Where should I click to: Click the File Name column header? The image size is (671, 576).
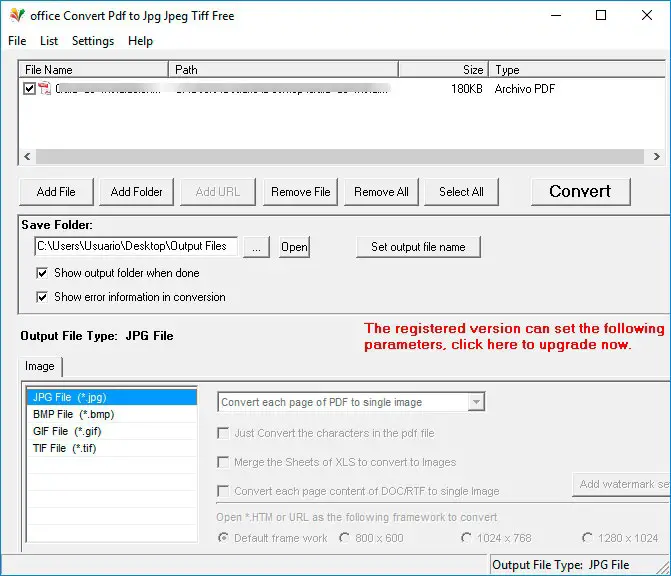coord(93,69)
